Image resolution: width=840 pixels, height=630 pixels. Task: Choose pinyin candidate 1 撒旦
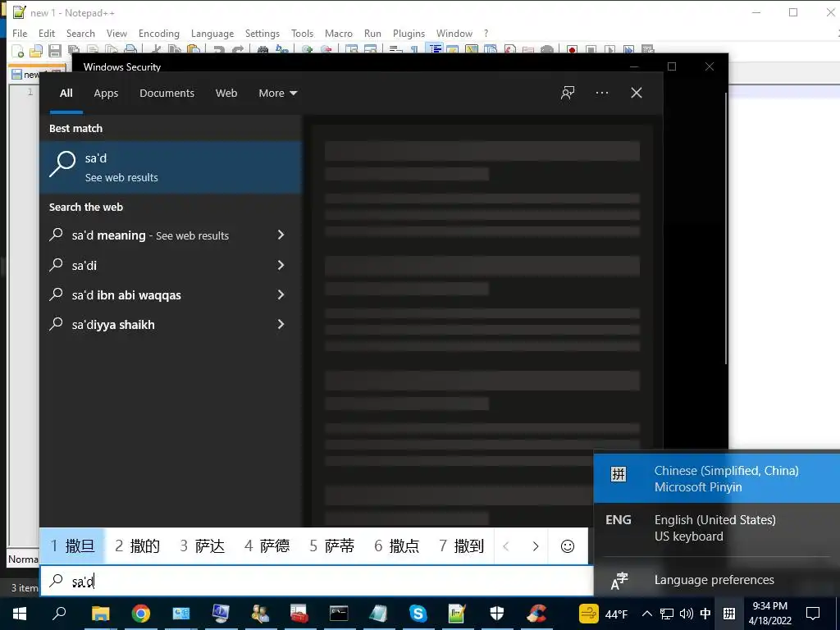[73, 546]
